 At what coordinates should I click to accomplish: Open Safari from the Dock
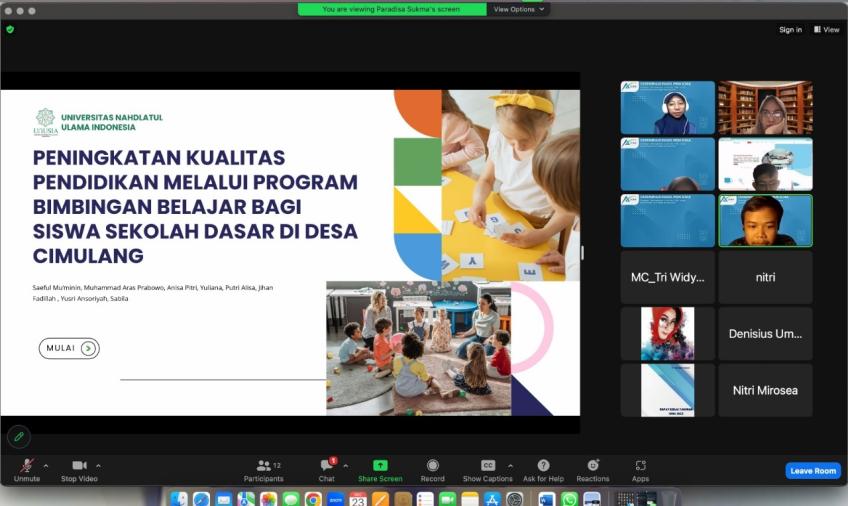point(201,499)
